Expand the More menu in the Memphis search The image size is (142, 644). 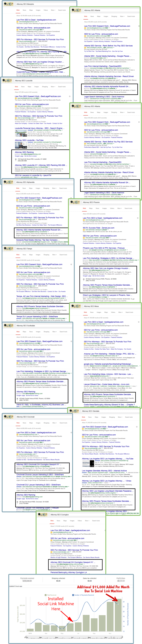click(x=53, y=10)
